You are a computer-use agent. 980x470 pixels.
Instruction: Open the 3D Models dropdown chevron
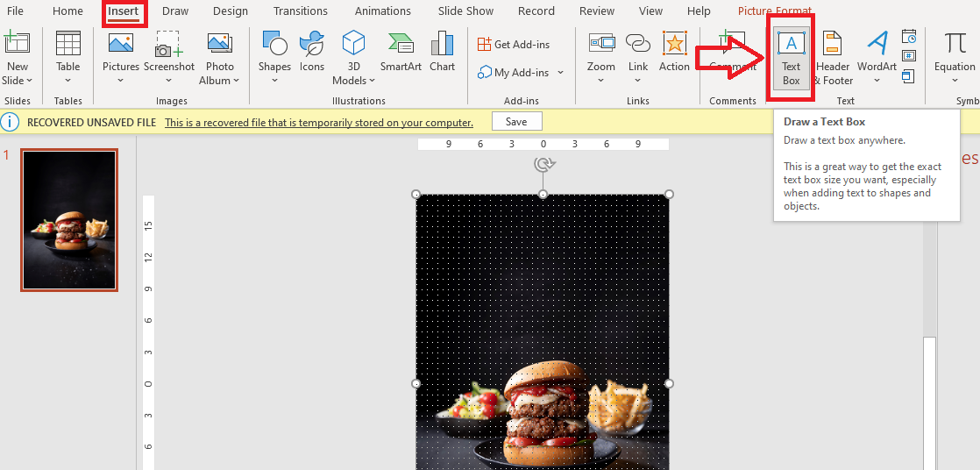click(x=372, y=81)
